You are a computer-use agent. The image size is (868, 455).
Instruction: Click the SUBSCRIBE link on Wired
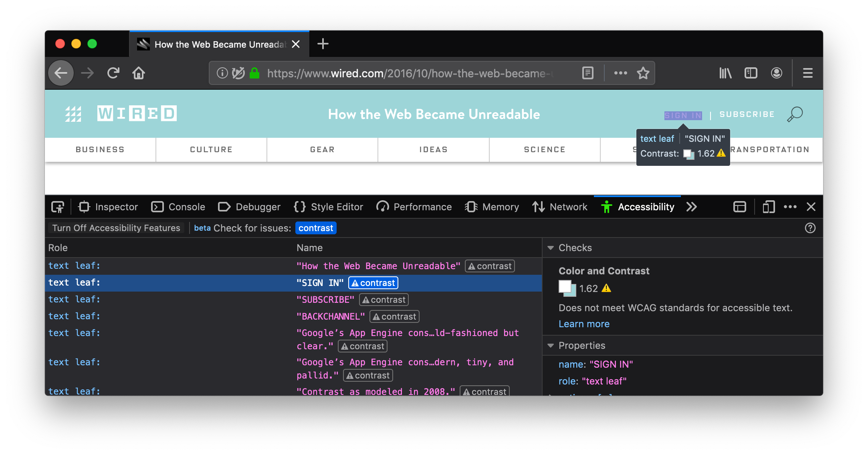747,114
